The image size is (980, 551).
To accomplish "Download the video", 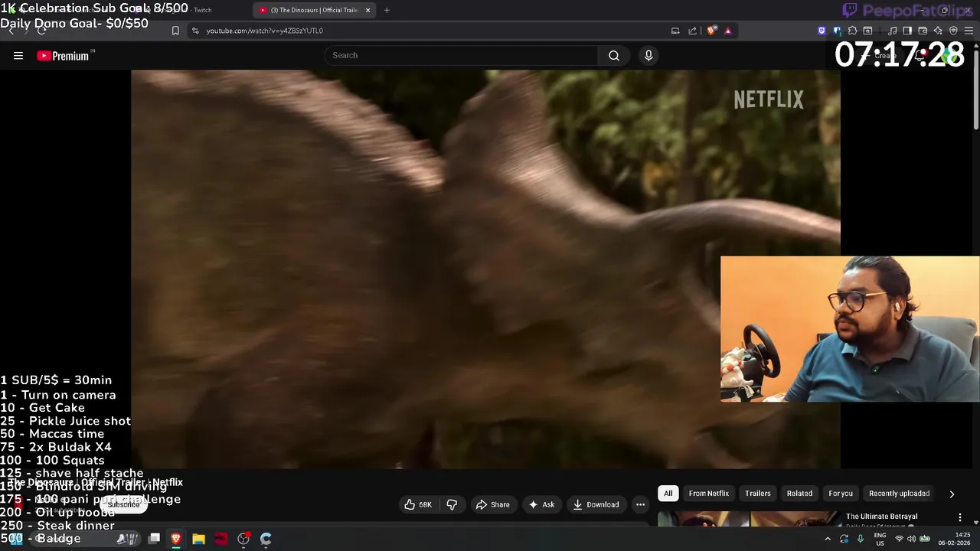I will point(596,504).
